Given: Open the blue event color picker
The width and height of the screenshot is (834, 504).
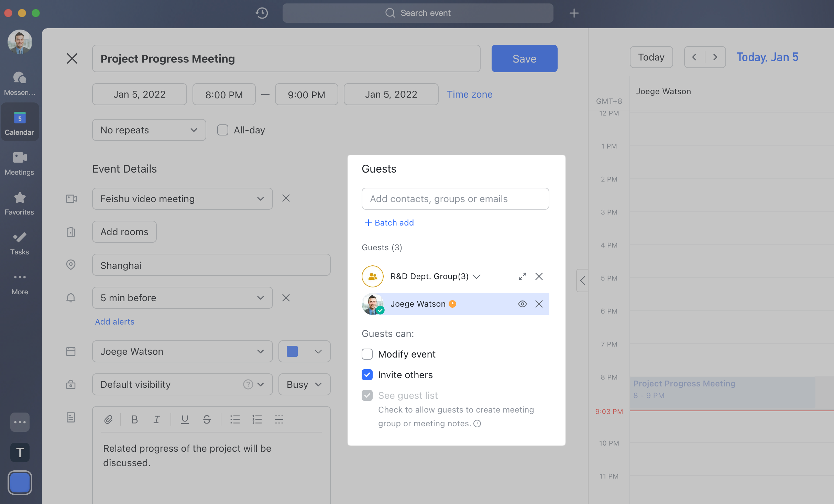Looking at the screenshot, I should 304,351.
